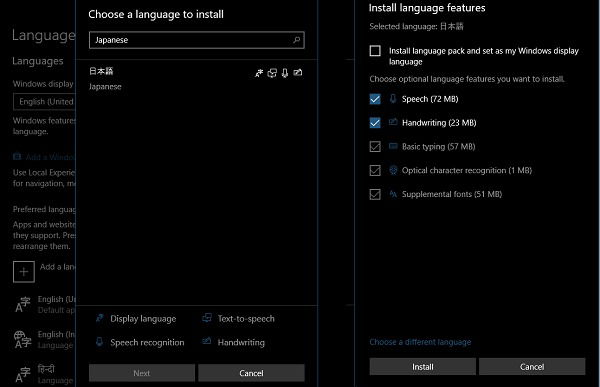Click the display language icon beside 日本語
Viewport: 600px width, 387px height.
tap(259, 73)
